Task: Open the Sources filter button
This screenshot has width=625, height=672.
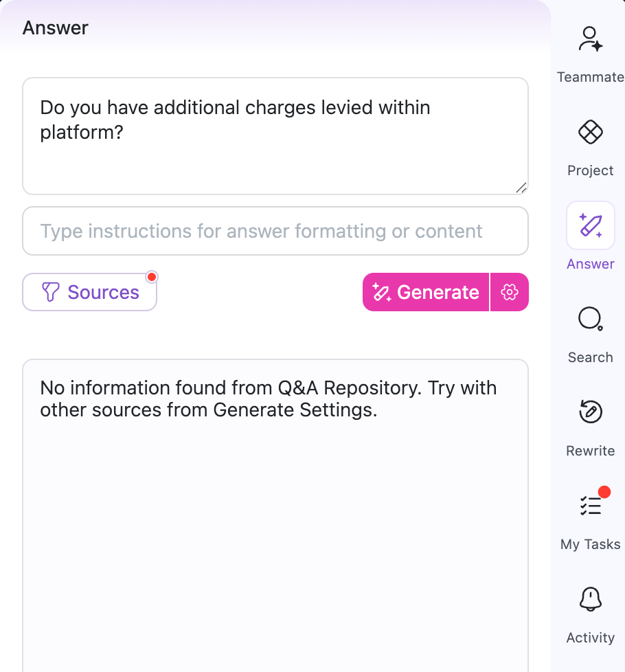Action: point(90,292)
